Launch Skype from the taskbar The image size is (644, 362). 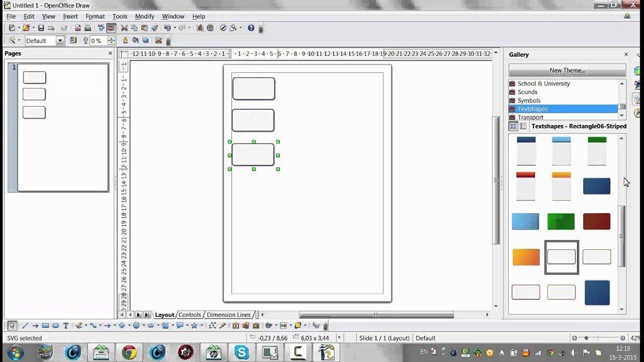click(241, 352)
